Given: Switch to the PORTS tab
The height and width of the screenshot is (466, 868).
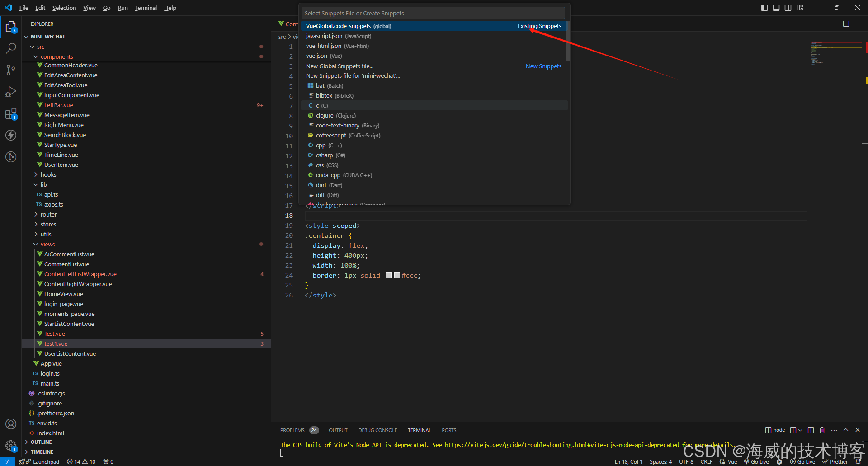Looking at the screenshot, I should [x=449, y=430].
